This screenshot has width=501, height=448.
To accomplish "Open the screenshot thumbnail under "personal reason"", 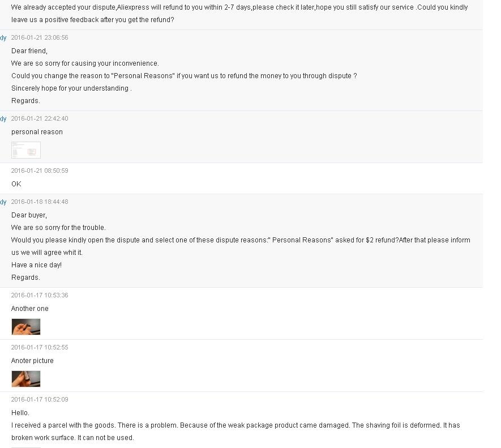I will point(26,150).
